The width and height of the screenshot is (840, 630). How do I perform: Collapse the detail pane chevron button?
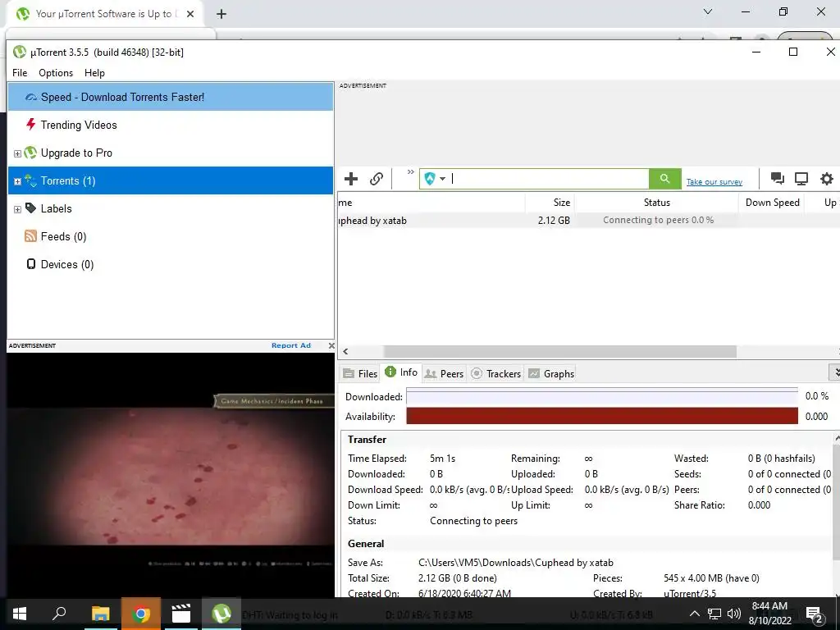(835, 372)
